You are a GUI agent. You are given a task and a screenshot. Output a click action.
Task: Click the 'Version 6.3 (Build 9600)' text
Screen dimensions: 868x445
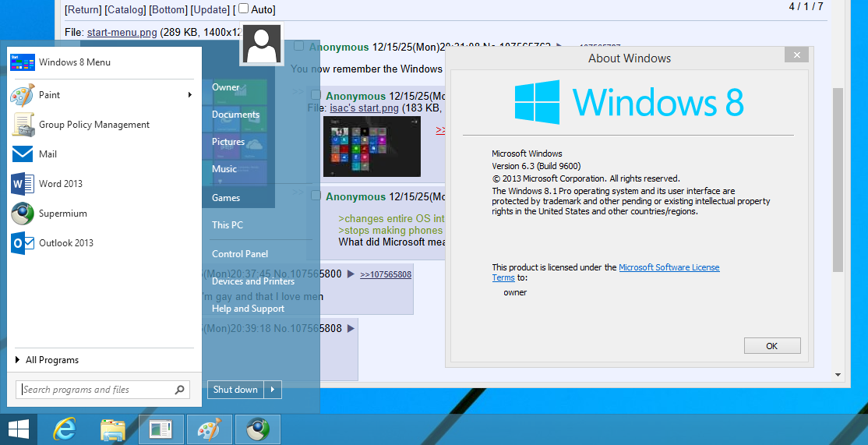point(536,166)
